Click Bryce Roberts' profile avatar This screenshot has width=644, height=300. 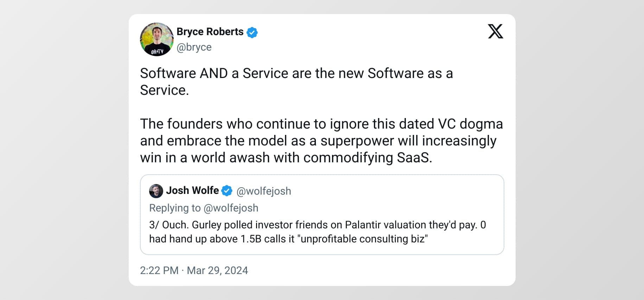pos(157,39)
